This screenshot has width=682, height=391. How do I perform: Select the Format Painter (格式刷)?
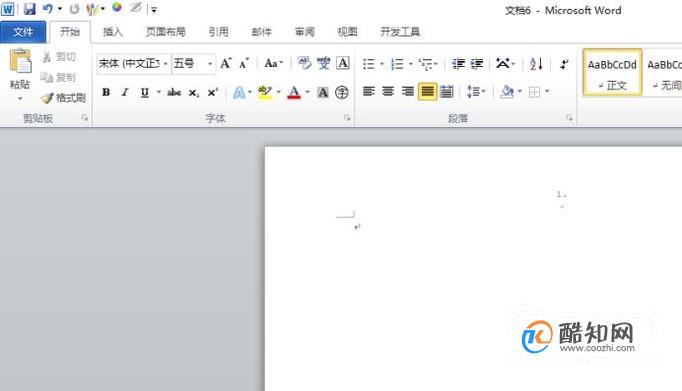[63, 98]
